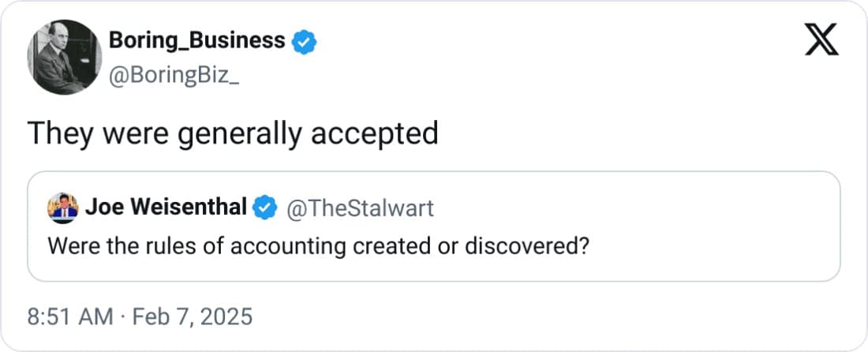This screenshot has width=868, height=352.
Task: Open the Boring_Business profile picture
Action: (64, 58)
